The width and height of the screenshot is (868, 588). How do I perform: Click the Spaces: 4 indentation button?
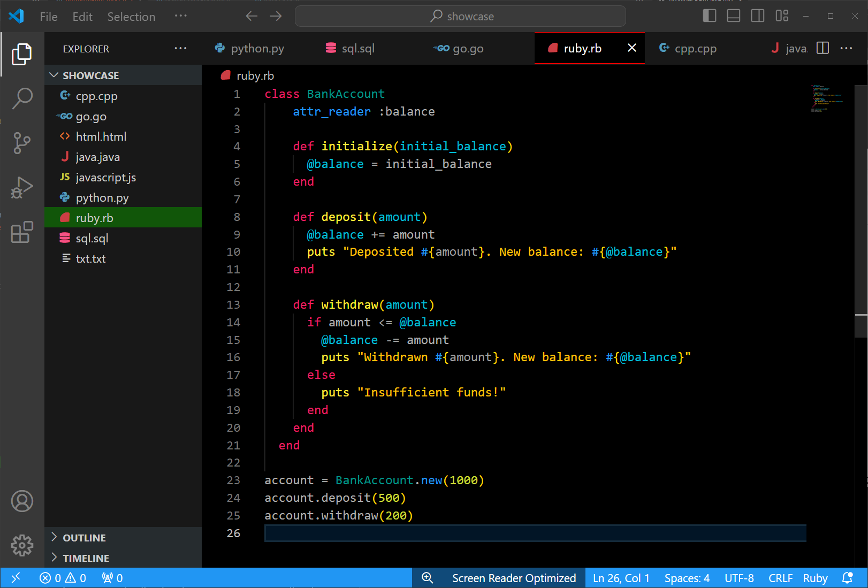[x=687, y=578]
